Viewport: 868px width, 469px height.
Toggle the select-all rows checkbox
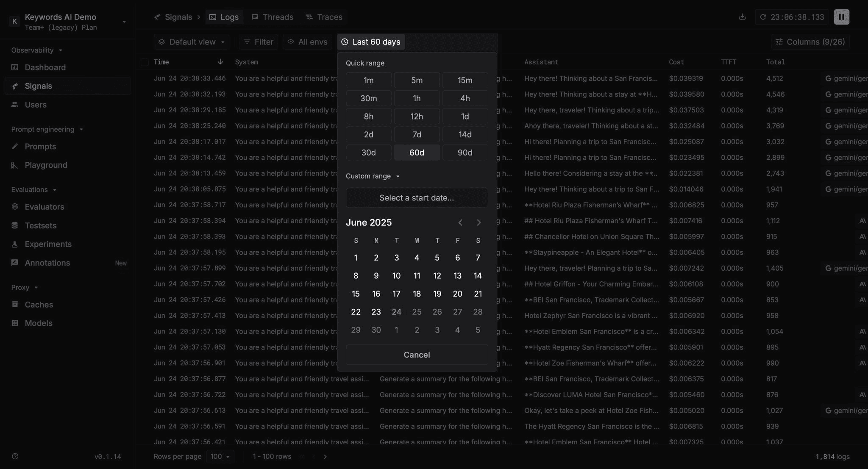(x=145, y=62)
